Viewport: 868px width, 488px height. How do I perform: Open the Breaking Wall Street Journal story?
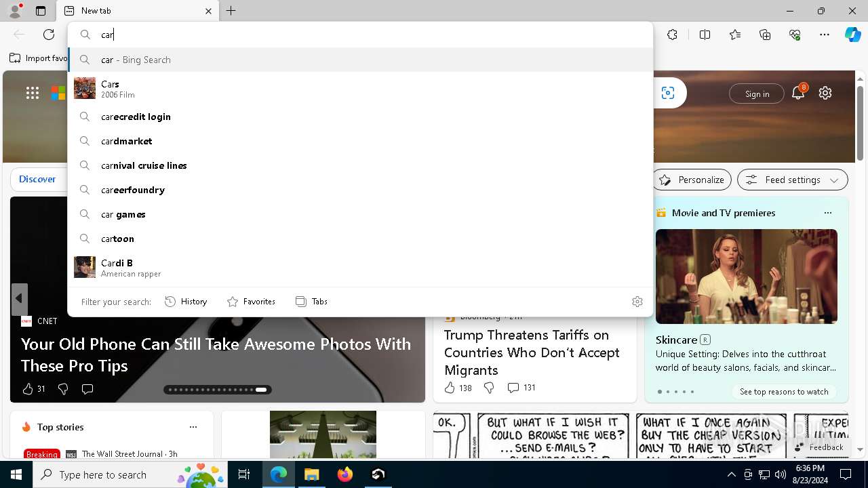click(100, 454)
